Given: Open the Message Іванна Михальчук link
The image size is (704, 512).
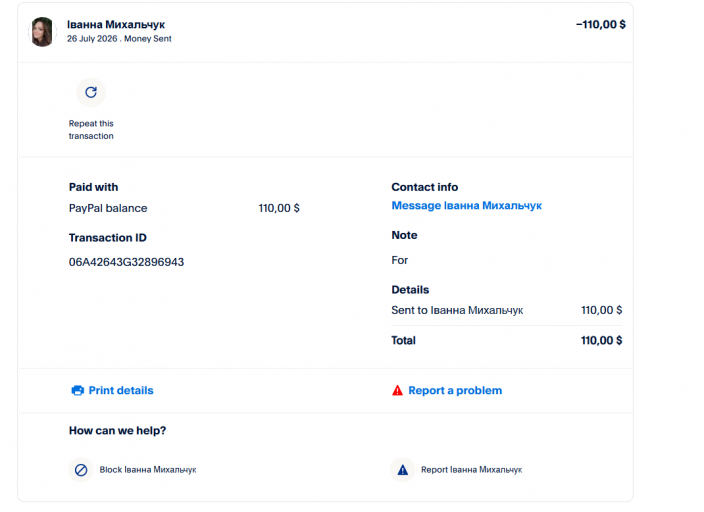Looking at the screenshot, I should point(466,206).
